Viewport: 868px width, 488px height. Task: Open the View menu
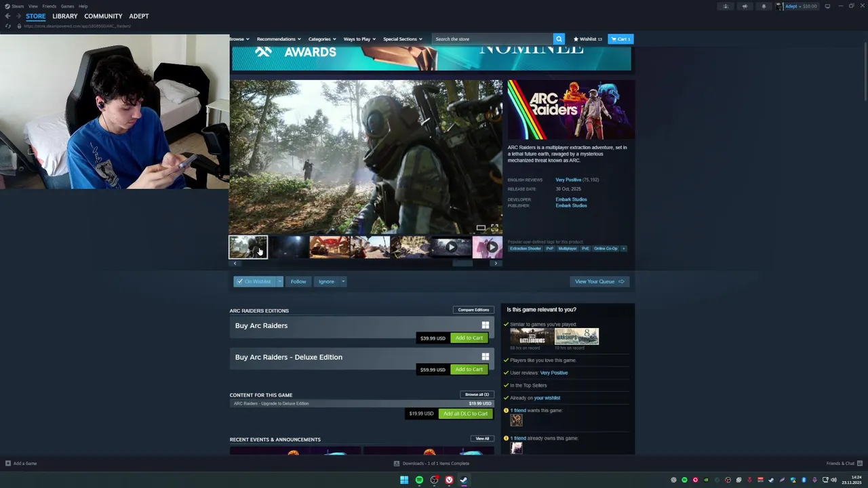[33, 6]
